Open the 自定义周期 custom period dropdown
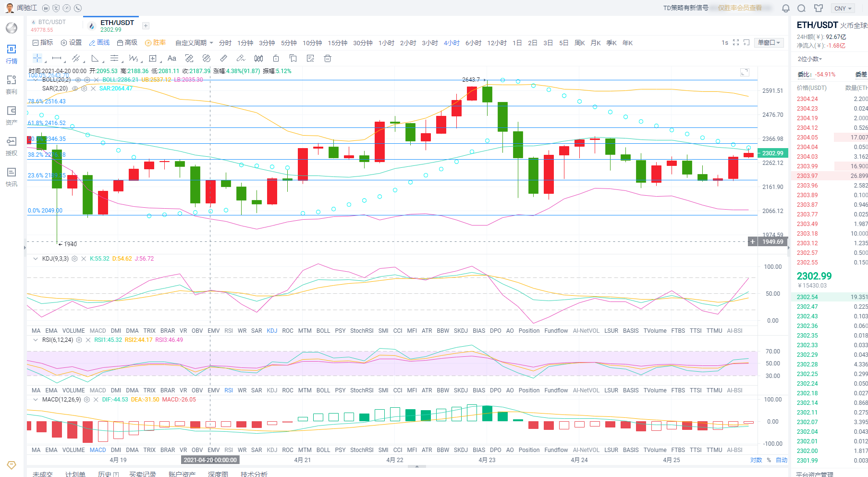The width and height of the screenshot is (868, 477). point(194,43)
